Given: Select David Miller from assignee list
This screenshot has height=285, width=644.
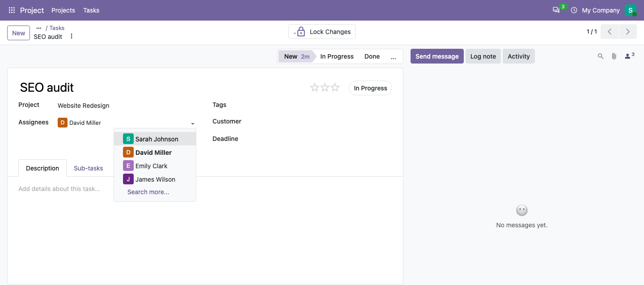Looking at the screenshot, I should 155,153.
